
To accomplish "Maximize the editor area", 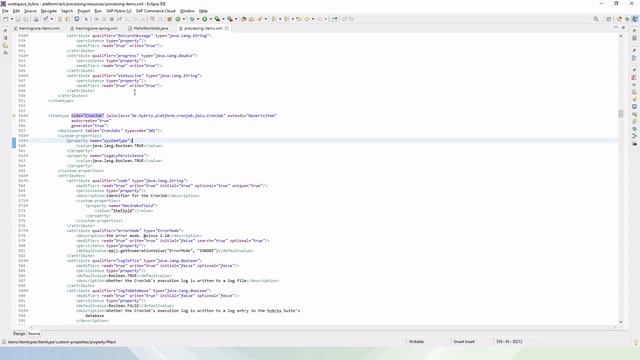I will [x=623, y=27].
